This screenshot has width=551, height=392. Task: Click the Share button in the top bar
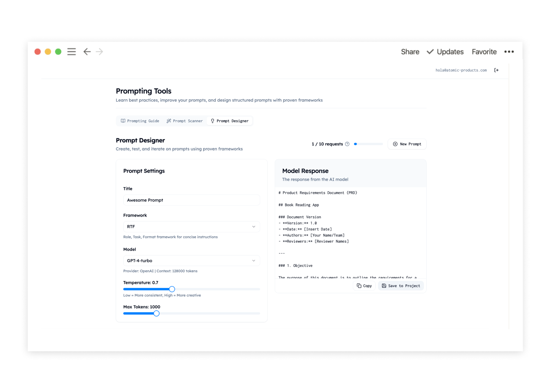point(410,52)
